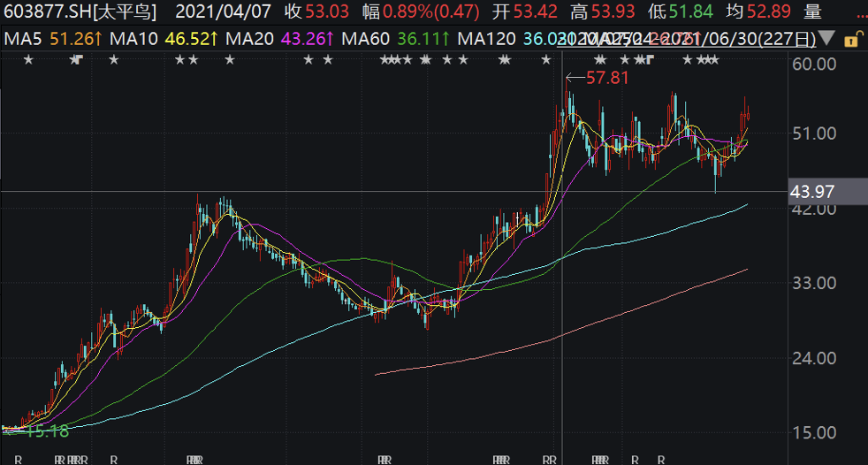
Task: Click the underlined date range ending 2021/06/30(227日)
Action: (x=688, y=39)
